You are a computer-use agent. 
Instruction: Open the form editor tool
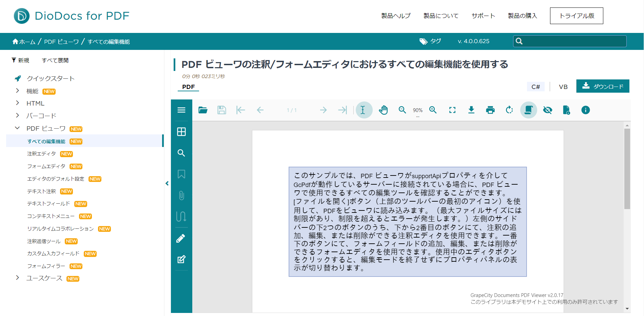point(181,259)
